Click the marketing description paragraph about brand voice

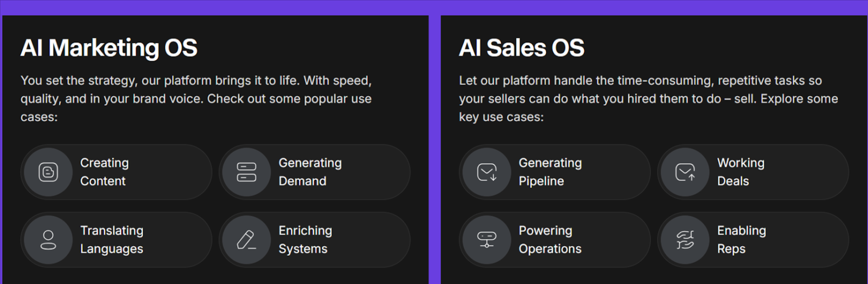pos(196,99)
